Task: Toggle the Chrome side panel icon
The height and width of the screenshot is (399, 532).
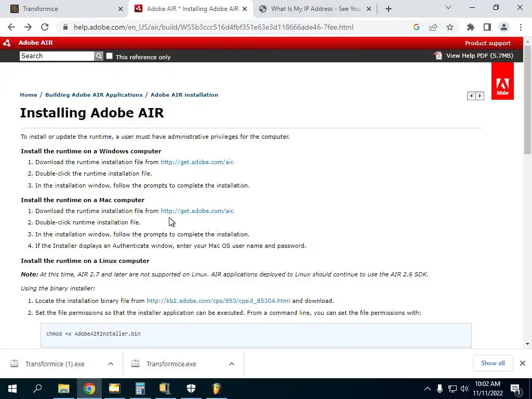Action: pos(487,27)
